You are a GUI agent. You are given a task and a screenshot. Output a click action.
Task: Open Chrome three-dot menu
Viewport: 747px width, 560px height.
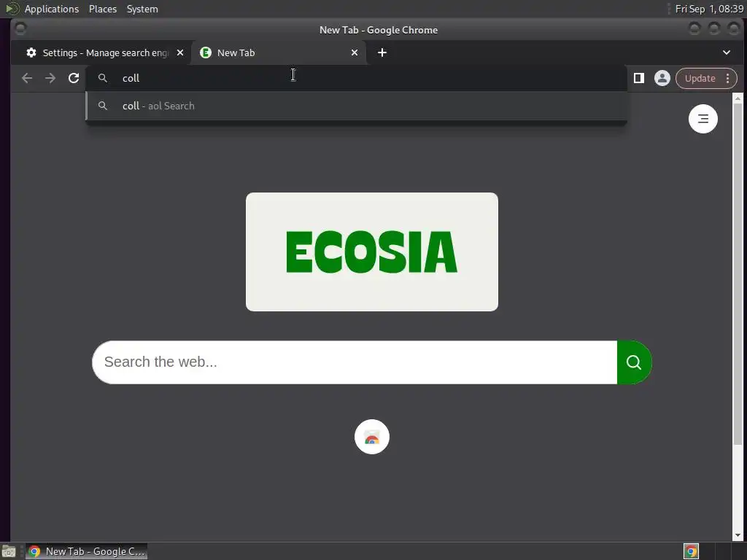[x=727, y=78]
